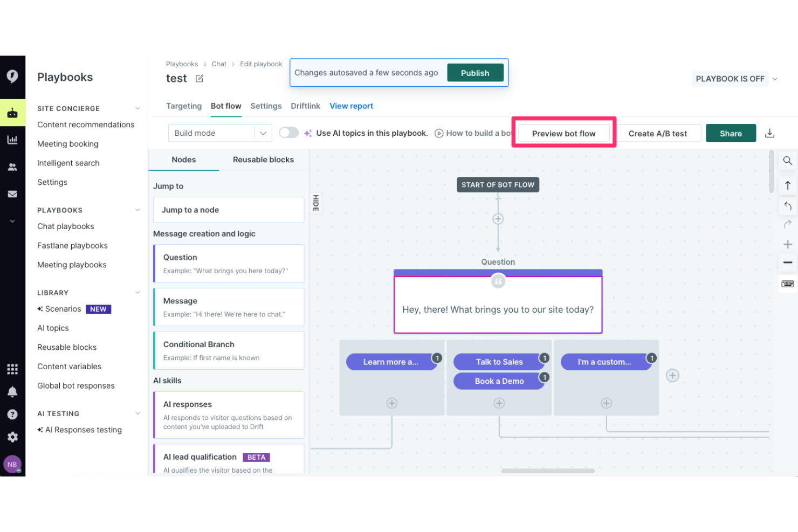The height and width of the screenshot is (532, 798).
Task: Click the Drift logo icon in sidebar
Action: [12, 76]
